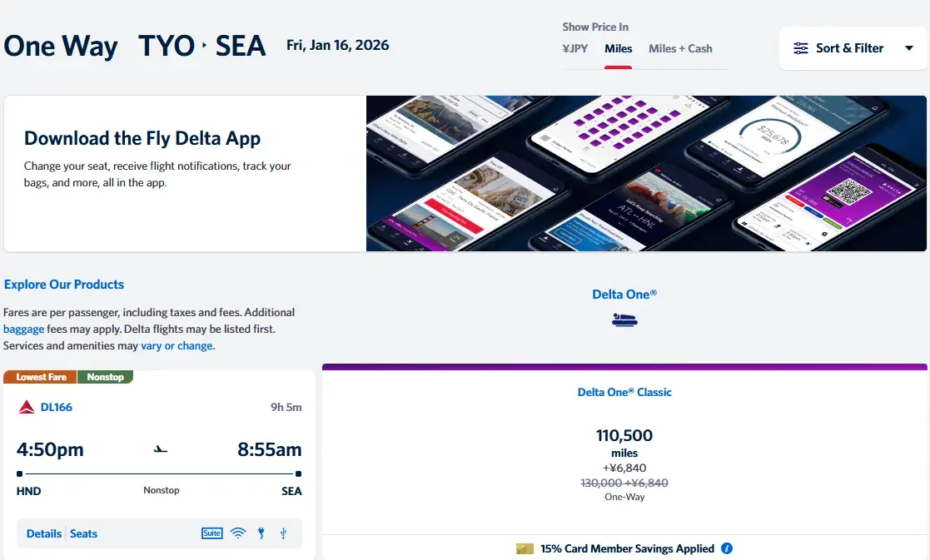Open the Delta One® Classic fare link
This screenshot has height=560, width=930.
click(624, 392)
